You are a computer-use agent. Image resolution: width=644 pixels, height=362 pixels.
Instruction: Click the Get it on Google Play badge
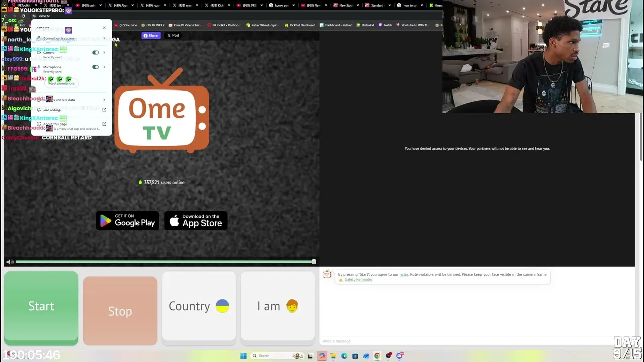coord(128,221)
